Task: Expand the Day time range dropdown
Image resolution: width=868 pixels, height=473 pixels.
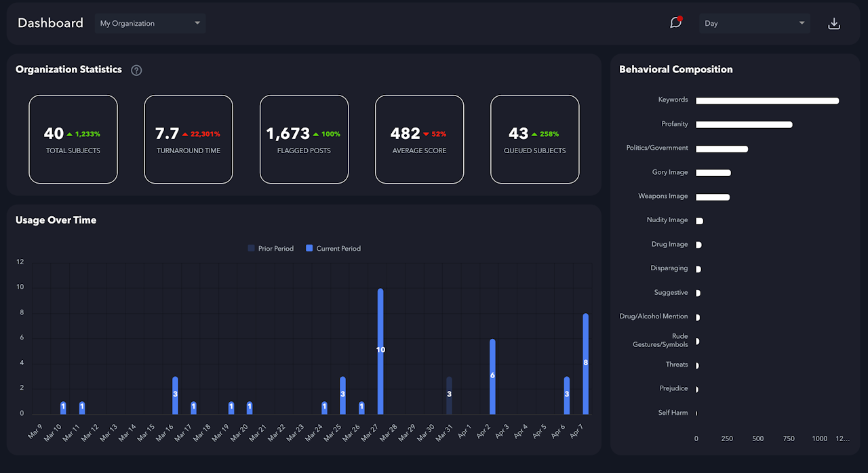Action: 754,23
